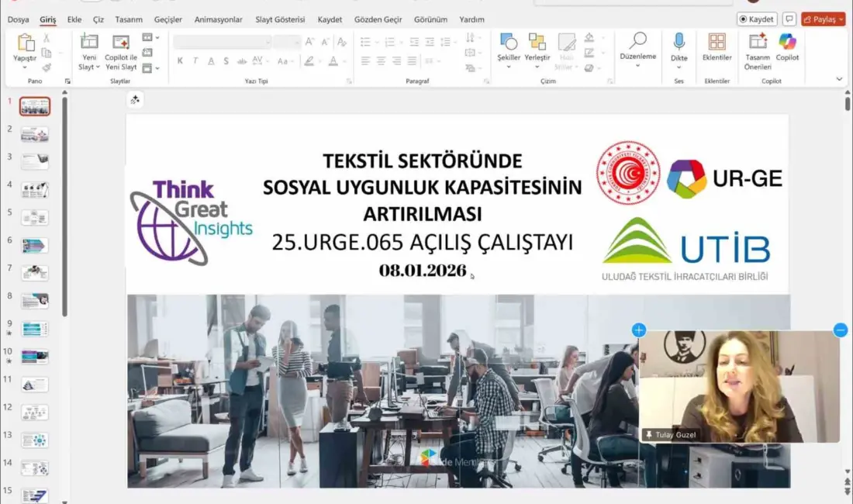Click the red Paylaş button
853x504 pixels.
coord(824,19)
